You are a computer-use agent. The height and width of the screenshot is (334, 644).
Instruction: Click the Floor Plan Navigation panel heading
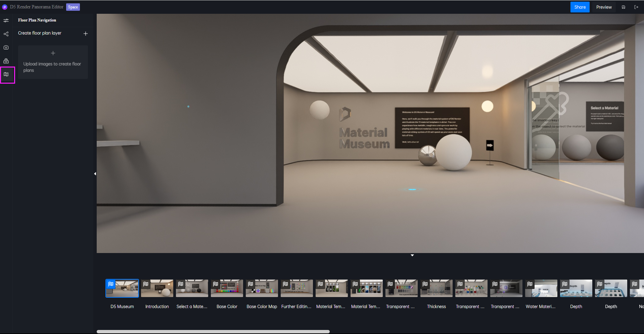coord(37,20)
